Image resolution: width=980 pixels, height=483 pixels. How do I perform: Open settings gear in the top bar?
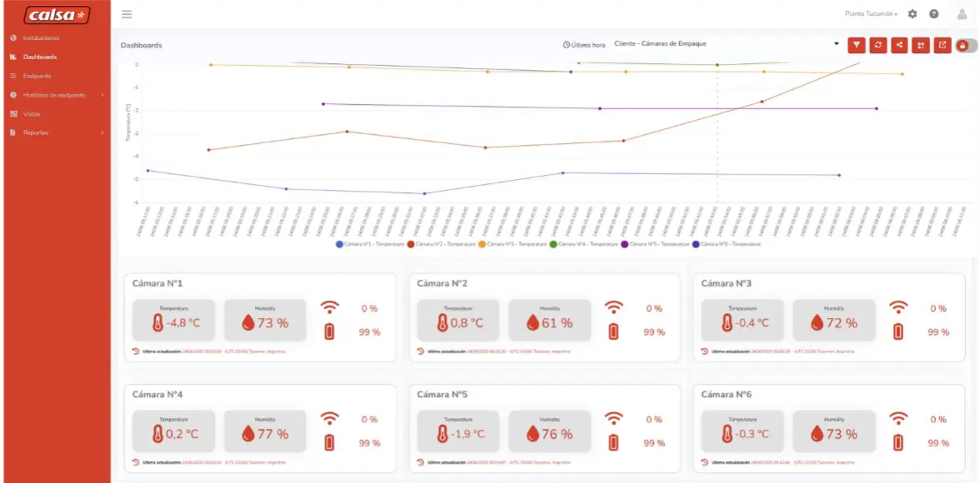tap(912, 14)
